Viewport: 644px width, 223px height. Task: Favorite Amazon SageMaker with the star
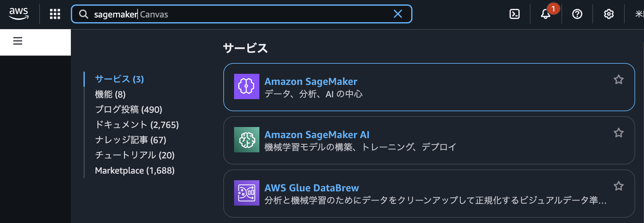pyautogui.click(x=618, y=80)
